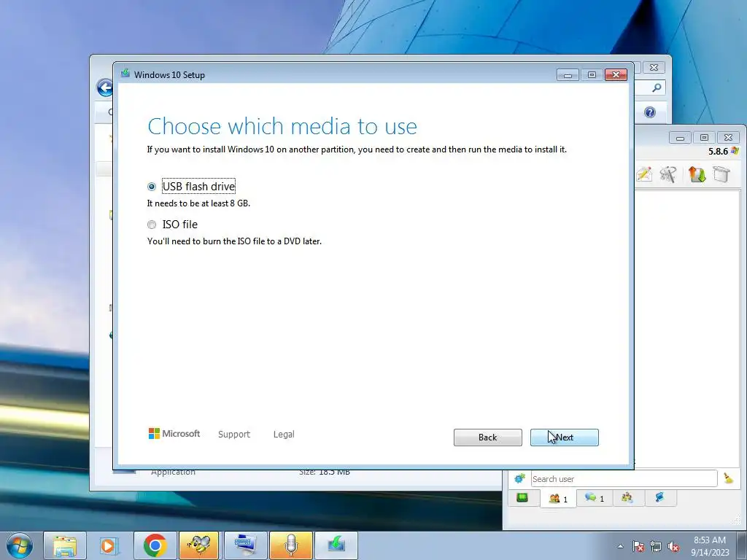The width and height of the screenshot is (747, 560).
Task: Click the broom clear-search icon
Action: pos(729,478)
